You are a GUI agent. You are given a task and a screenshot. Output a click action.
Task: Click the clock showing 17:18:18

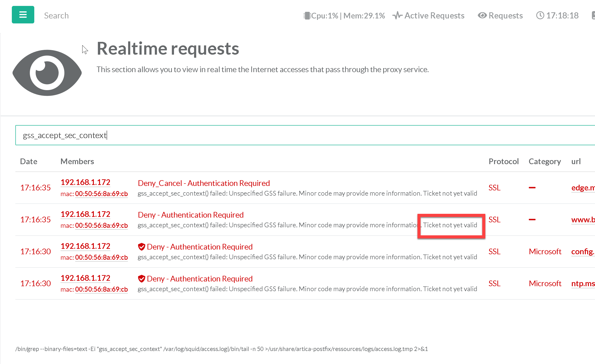557,16
